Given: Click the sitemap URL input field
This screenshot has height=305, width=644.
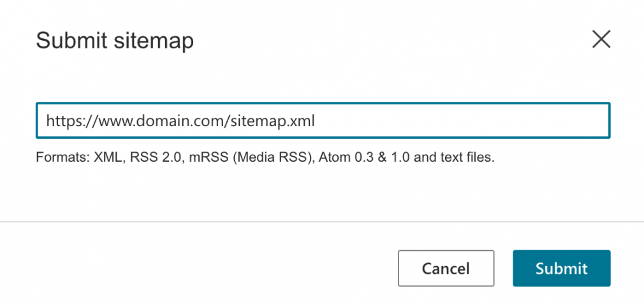Looking at the screenshot, I should coord(323,120).
